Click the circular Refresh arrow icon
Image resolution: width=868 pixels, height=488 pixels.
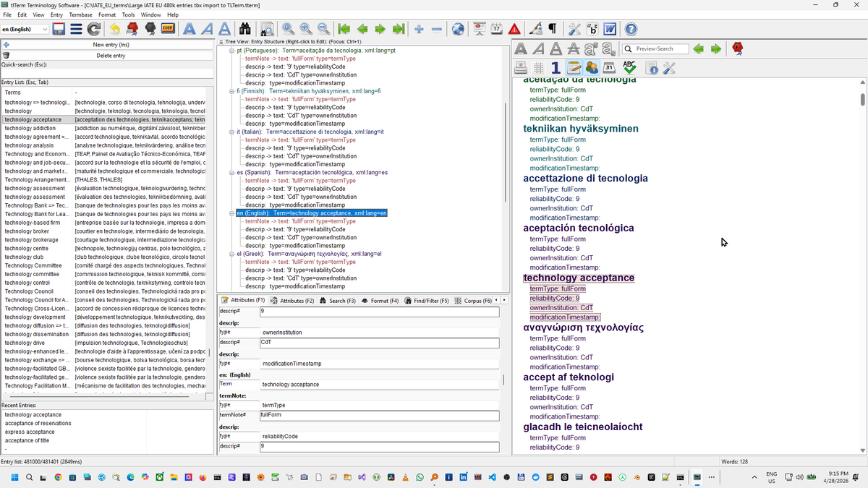point(94,29)
